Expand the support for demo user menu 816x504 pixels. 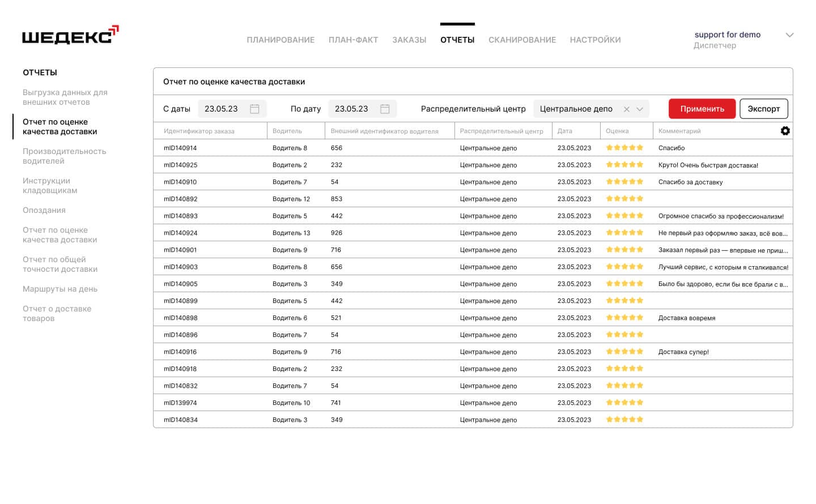789,35
